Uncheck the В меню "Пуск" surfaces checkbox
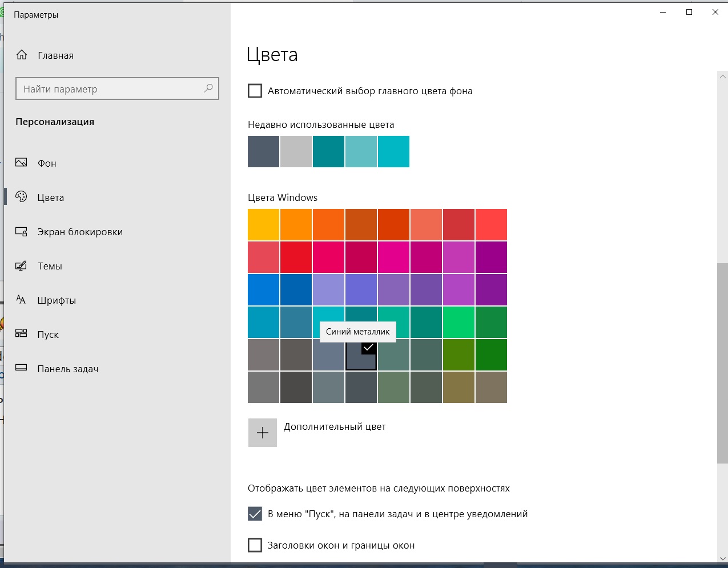728x568 pixels. tap(255, 514)
